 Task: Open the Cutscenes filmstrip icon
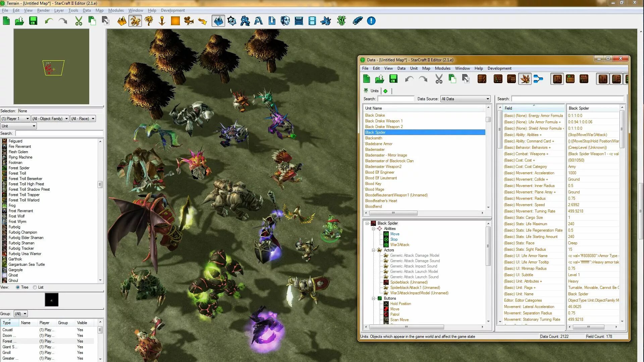pos(312,21)
